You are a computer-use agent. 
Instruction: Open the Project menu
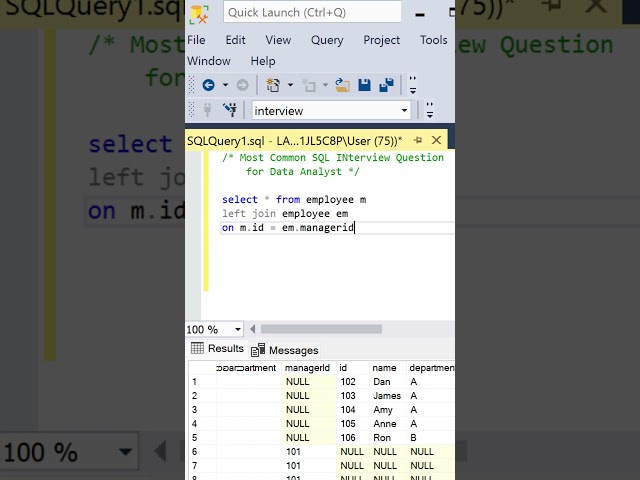pos(382,40)
